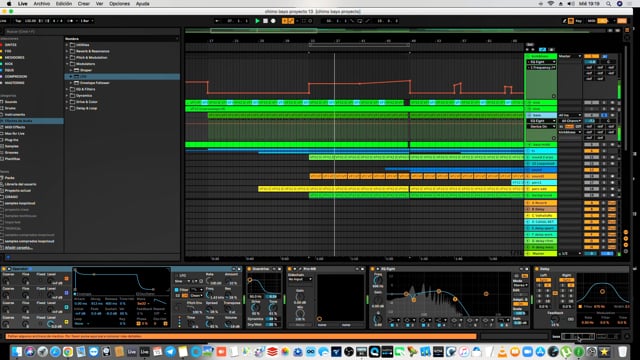The image size is (640, 360).
Task: Open the Opciones menu
Action: click(119, 4)
